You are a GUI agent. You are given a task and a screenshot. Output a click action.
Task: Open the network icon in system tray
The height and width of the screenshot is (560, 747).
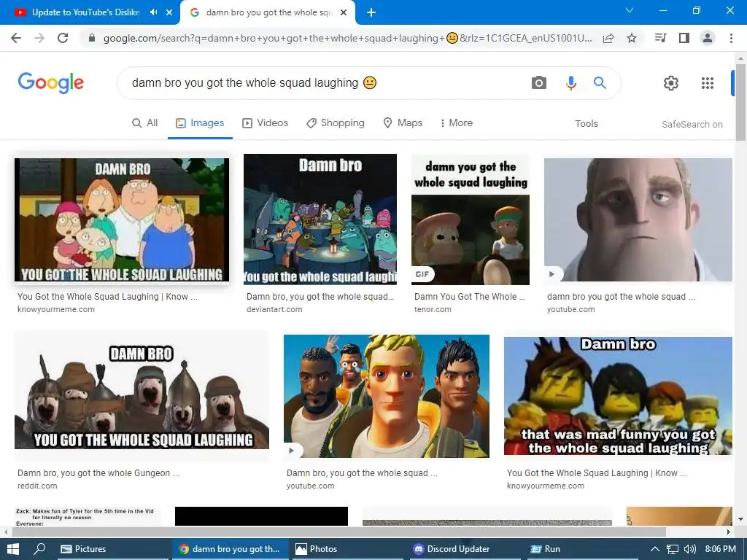coord(672,549)
